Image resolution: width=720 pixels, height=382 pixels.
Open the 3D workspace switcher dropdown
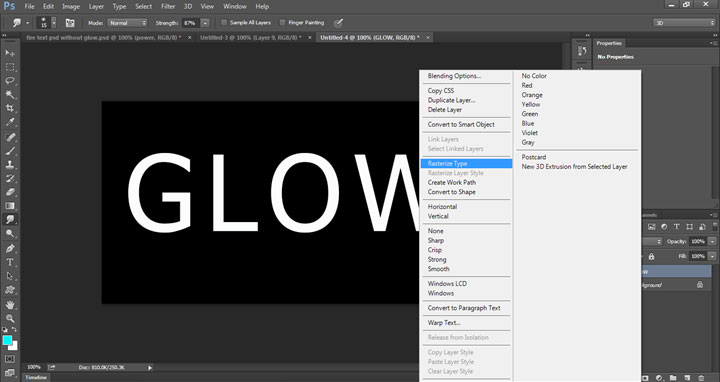[x=684, y=22]
